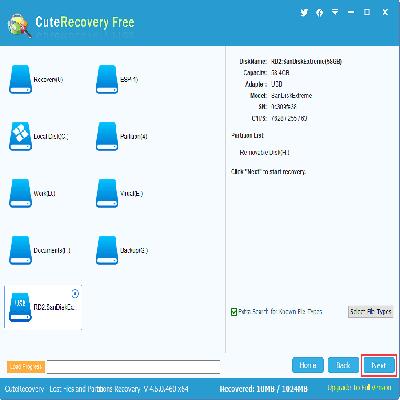
Task: Click the CuteRecovery app logo
Action: coord(19,26)
